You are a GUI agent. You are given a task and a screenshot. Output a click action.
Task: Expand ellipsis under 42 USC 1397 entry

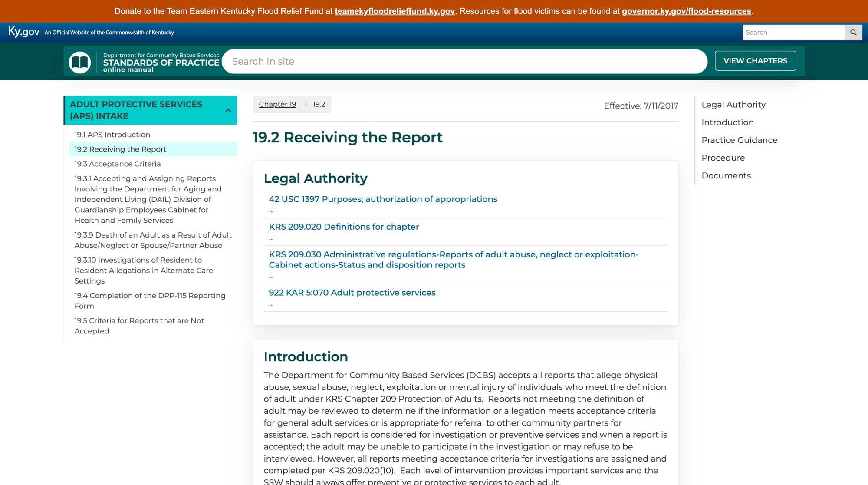click(271, 211)
